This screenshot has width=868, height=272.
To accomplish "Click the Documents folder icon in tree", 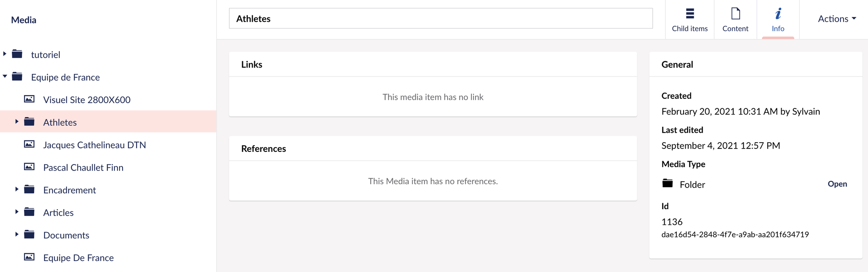I will (x=29, y=234).
